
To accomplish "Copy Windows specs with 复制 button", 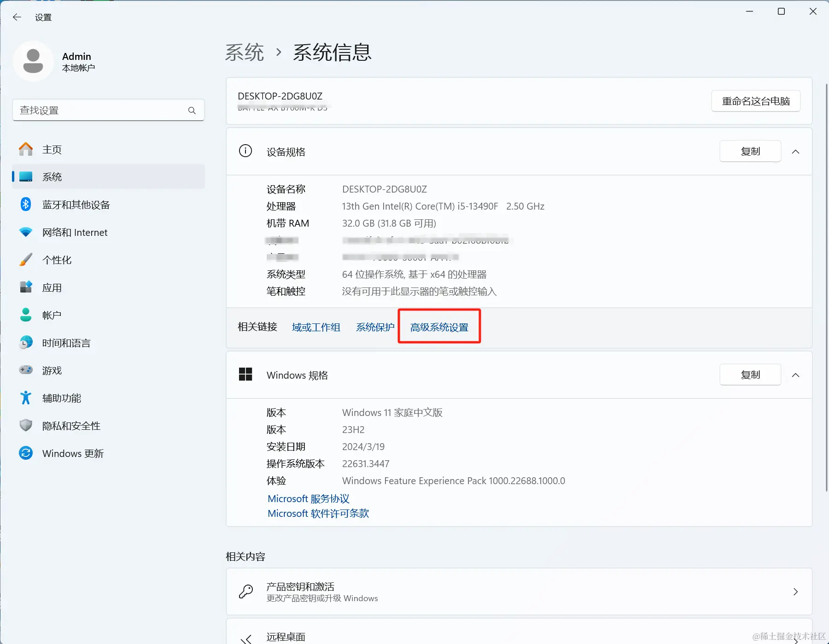I will (x=750, y=375).
